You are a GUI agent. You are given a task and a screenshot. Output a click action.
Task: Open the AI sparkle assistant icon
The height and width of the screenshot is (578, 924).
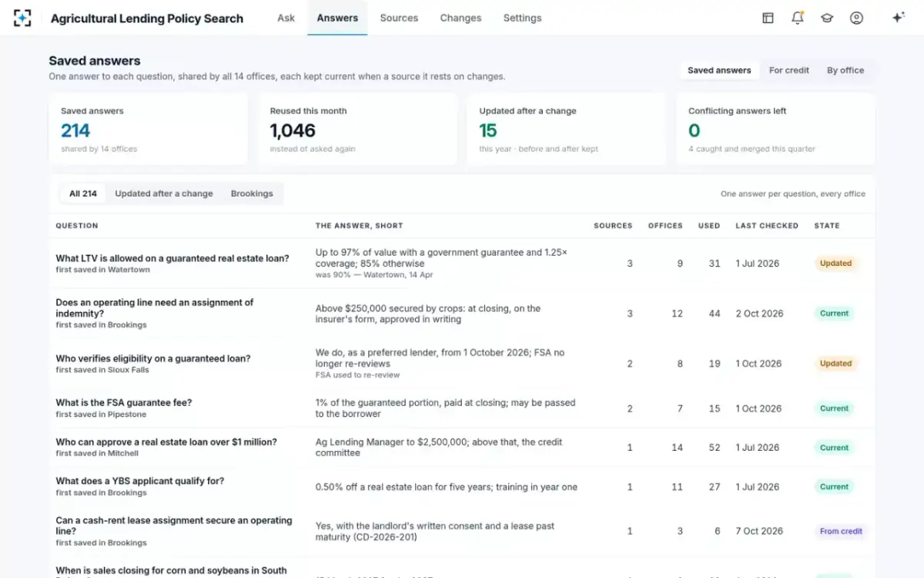(898, 18)
